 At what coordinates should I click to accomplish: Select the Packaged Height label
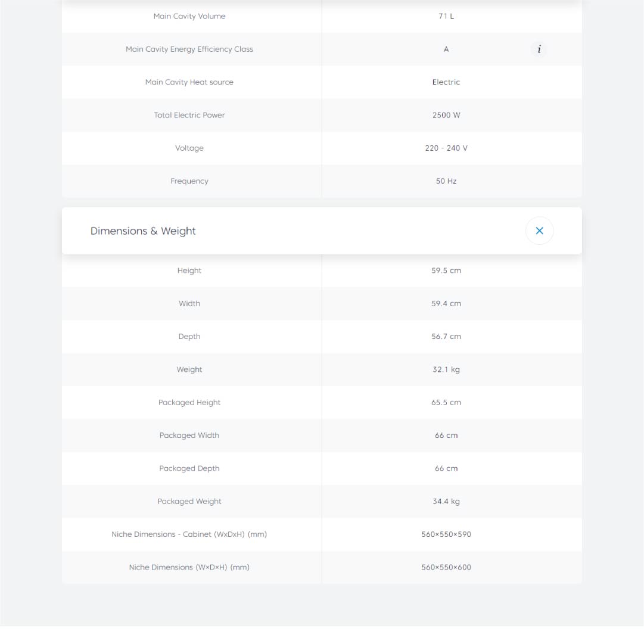click(189, 403)
